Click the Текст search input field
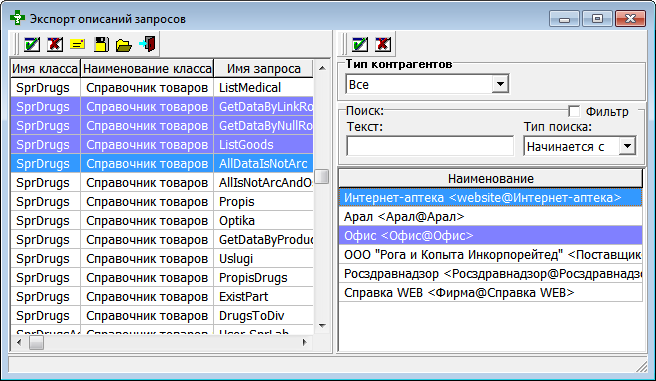Image resolution: width=656 pixels, height=381 pixels. [430, 146]
